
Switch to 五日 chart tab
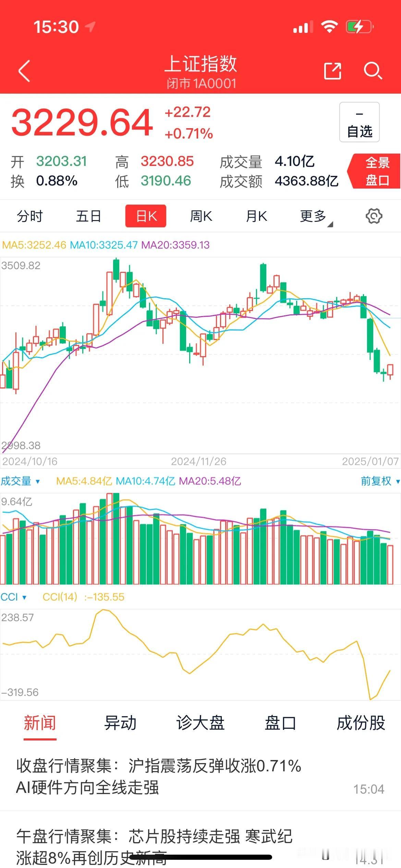tap(88, 216)
